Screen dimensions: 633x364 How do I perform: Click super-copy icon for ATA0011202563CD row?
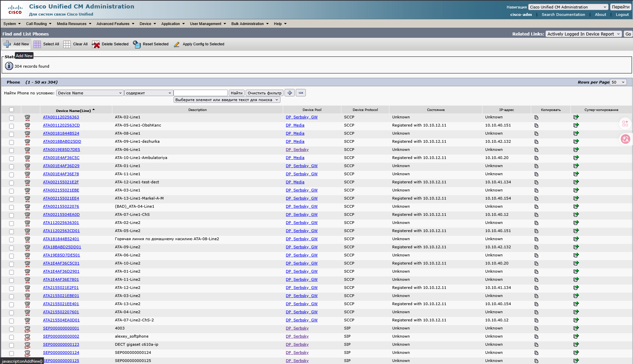576,125
